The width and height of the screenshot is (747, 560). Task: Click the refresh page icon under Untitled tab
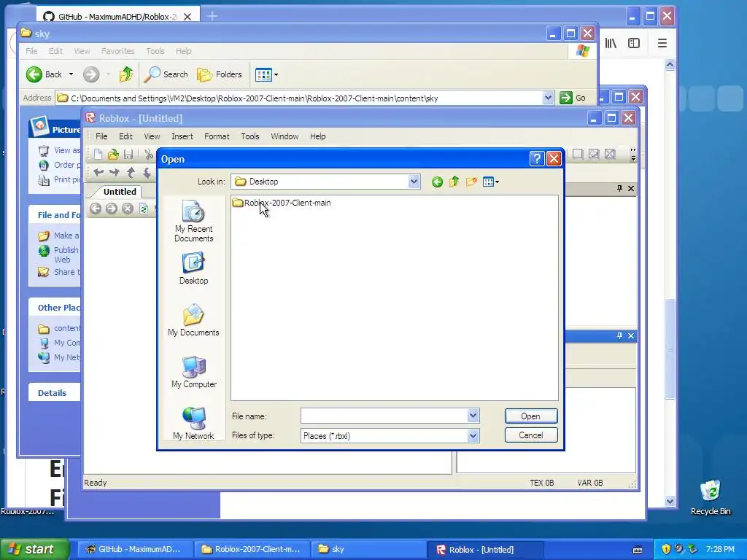point(144,209)
